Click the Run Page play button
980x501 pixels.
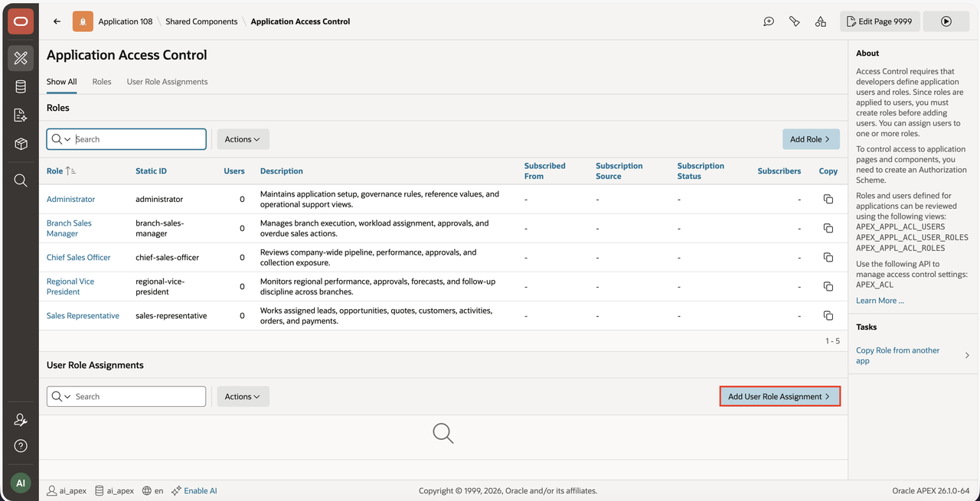(946, 21)
